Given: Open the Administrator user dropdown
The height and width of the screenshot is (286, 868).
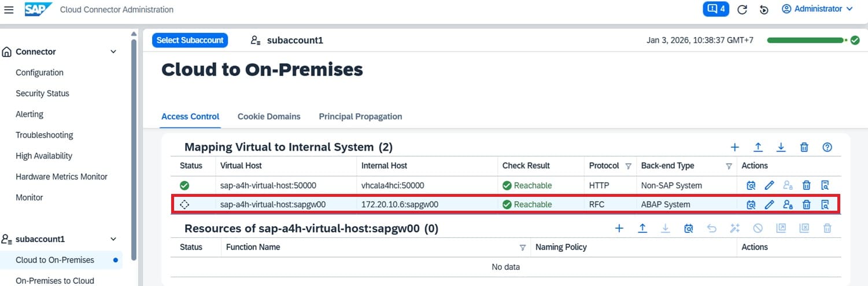Looking at the screenshot, I should pos(817,9).
